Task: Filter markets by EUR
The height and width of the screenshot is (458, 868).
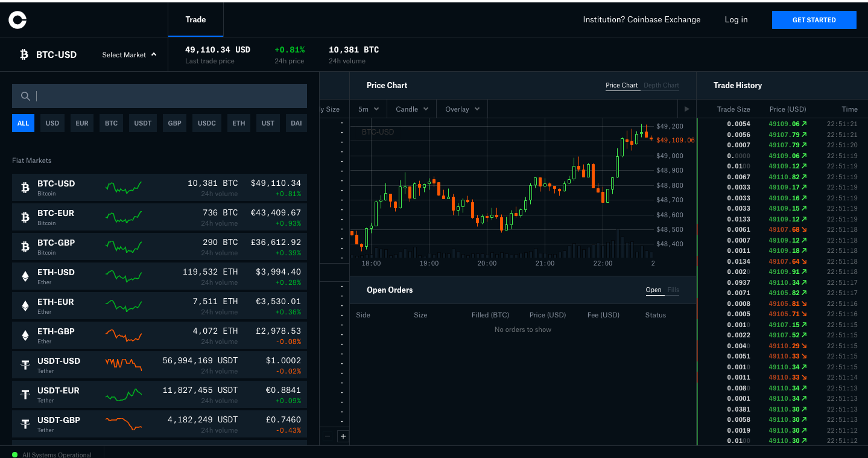Action: click(x=82, y=123)
